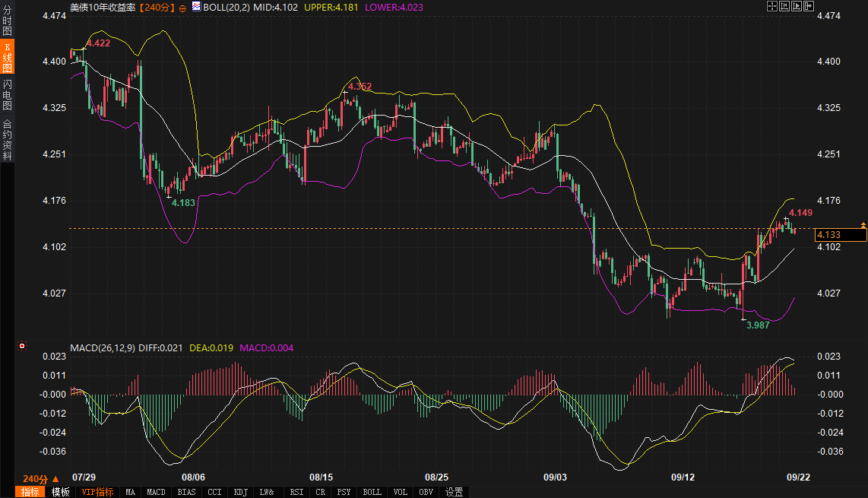
Task: Open the 闪电图 side tab
Action: (x=7, y=94)
